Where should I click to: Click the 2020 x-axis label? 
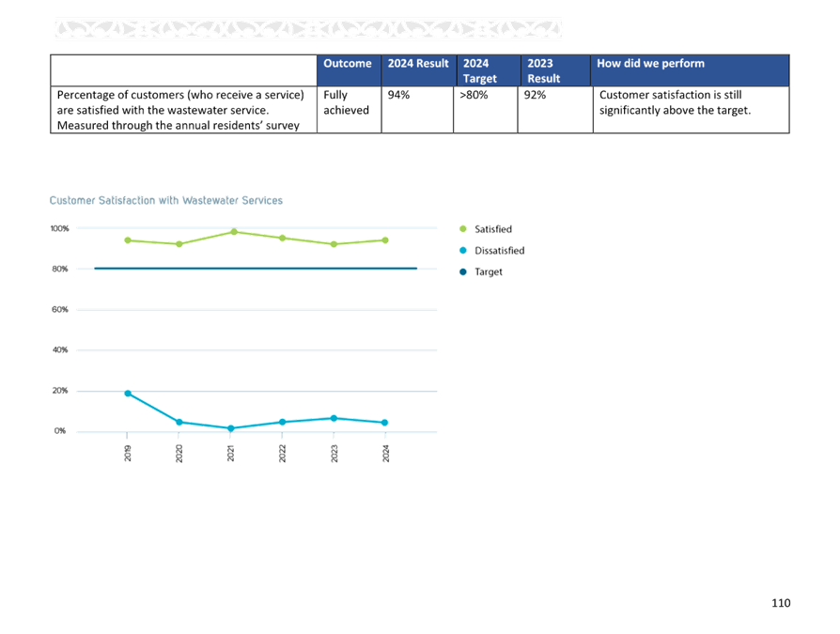179,453
